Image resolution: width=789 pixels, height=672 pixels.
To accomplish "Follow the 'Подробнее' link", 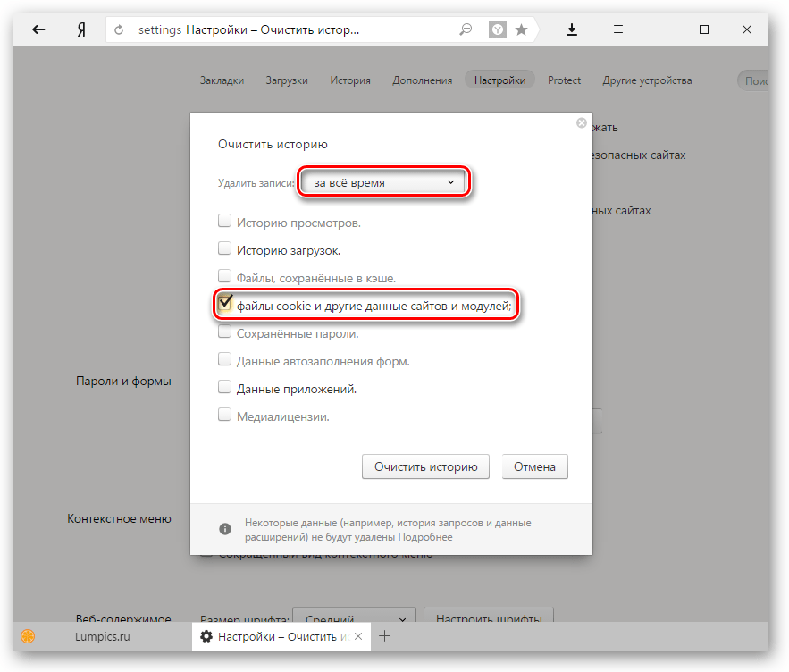I will [425, 537].
